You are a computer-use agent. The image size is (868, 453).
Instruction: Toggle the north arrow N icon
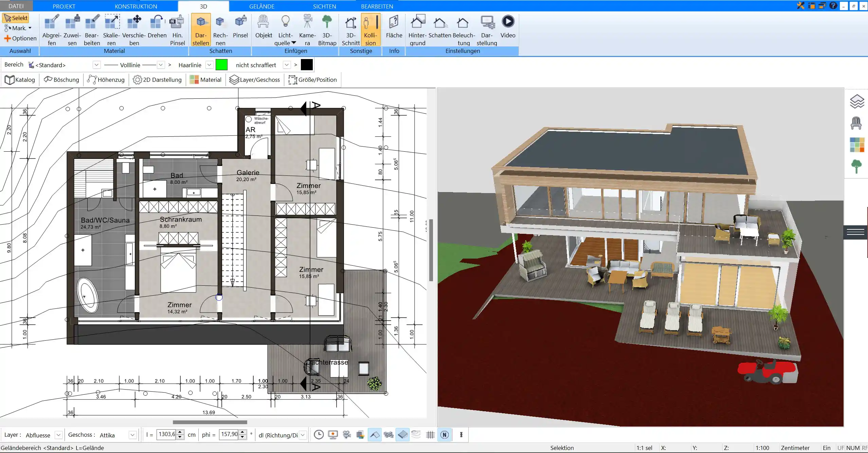click(x=445, y=435)
